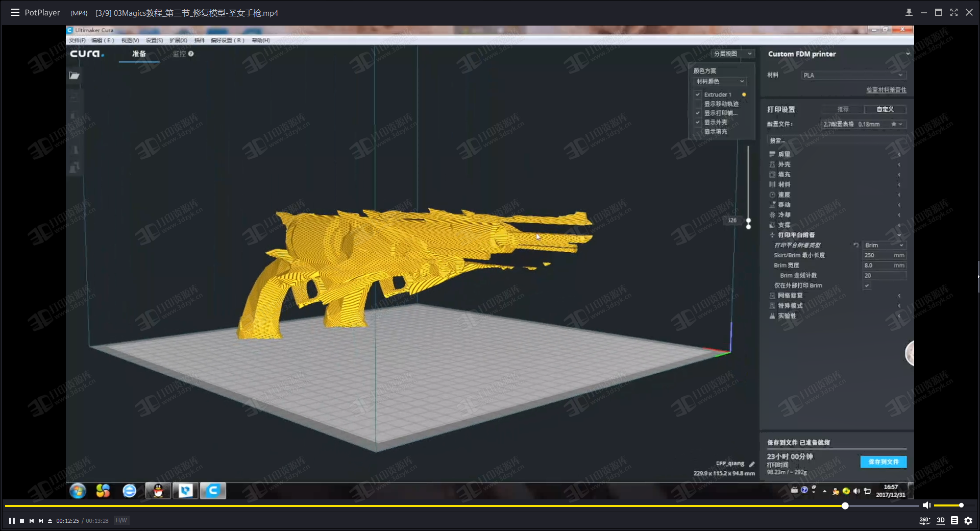Select the 推荐 print settings mode
This screenshot has width=980, height=531.
843,109
